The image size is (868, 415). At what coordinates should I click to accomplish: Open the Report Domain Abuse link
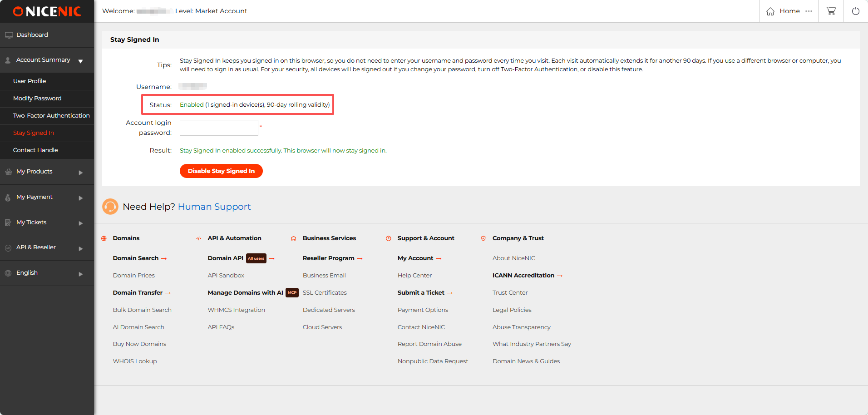click(x=429, y=344)
